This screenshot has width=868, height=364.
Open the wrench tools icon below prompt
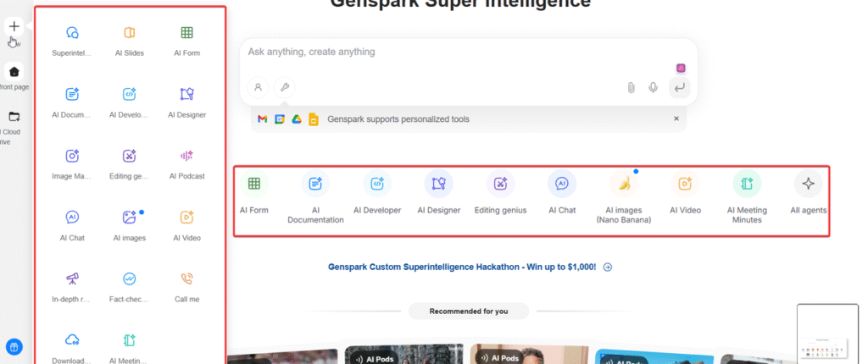pyautogui.click(x=284, y=87)
